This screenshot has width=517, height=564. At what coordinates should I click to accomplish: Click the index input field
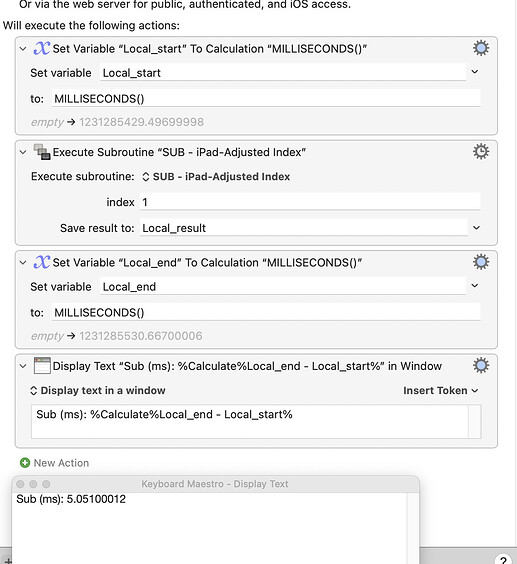click(x=310, y=202)
